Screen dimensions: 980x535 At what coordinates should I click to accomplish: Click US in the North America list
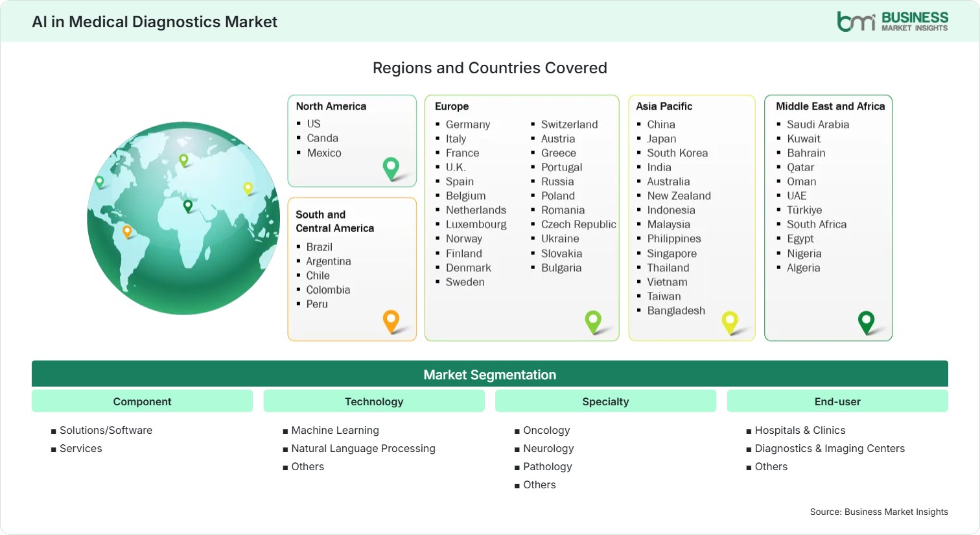coord(314,124)
